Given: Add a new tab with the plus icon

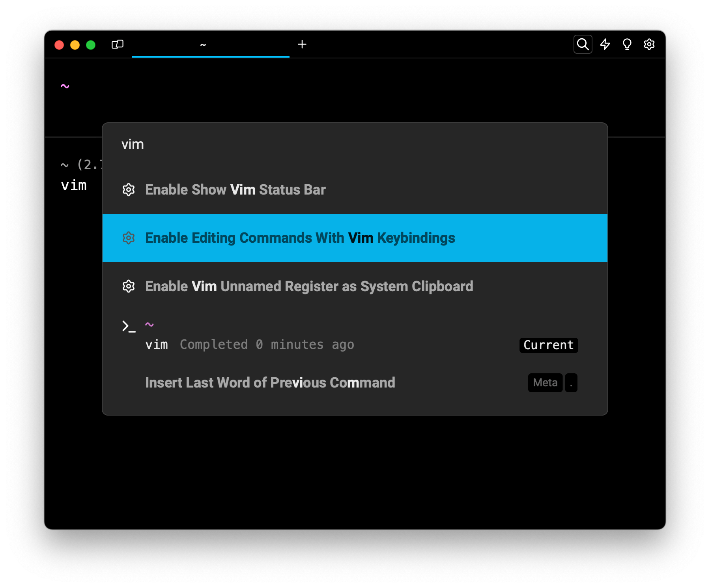Looking at the screenshot, I should (302, 44).
